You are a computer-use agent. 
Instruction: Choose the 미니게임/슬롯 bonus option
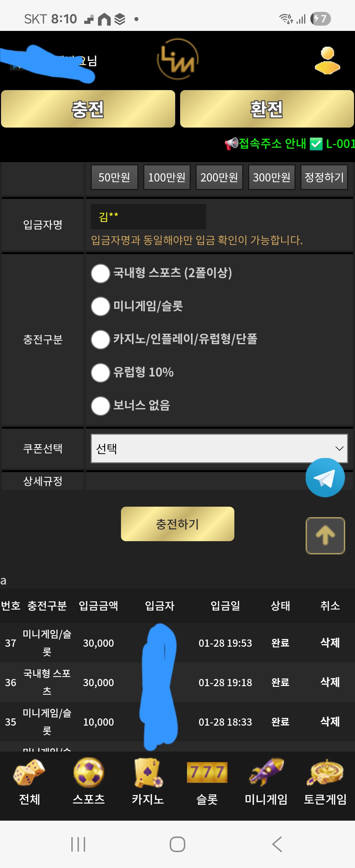(x=100, y=307)
